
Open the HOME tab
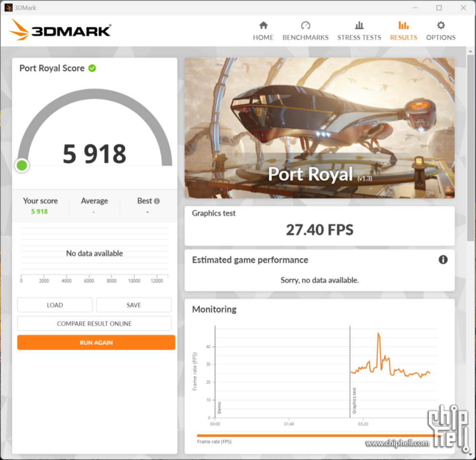tap(263, 31)
